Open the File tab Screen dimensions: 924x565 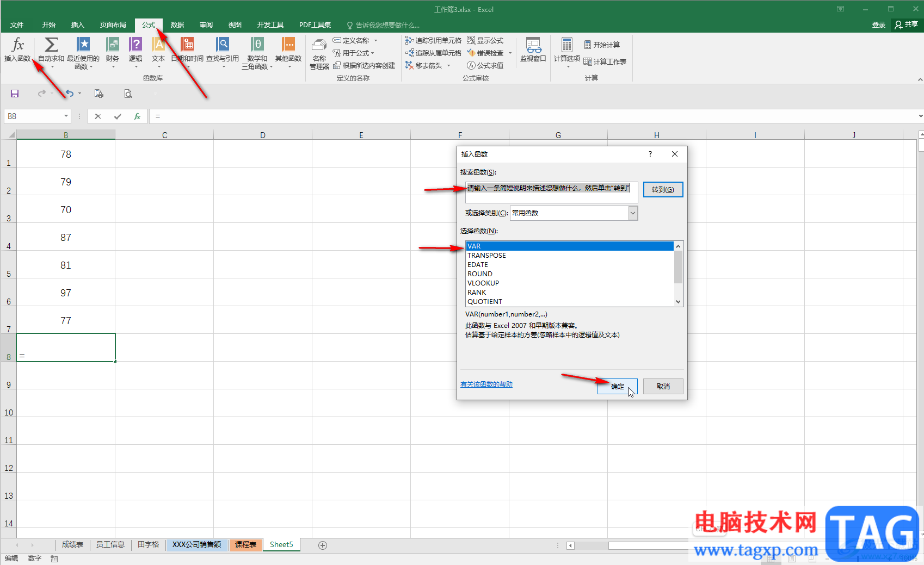coord(17,25)
